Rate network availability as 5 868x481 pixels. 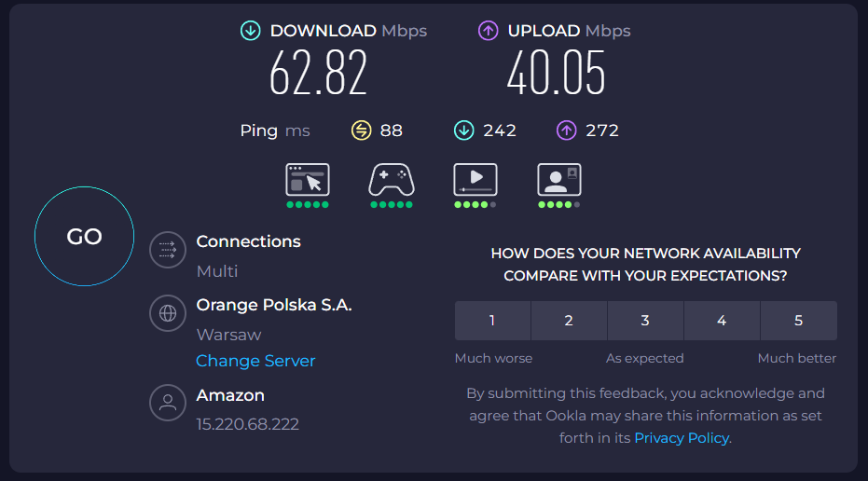798,321
